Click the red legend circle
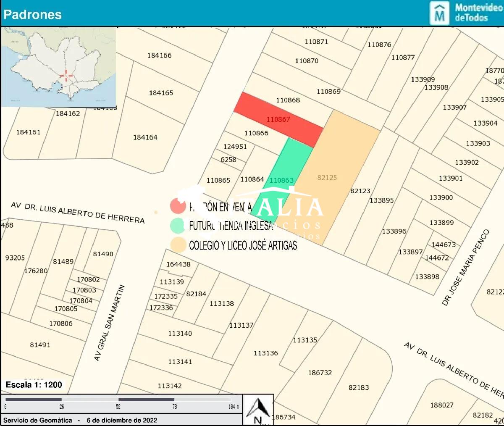 click(178, 206)
